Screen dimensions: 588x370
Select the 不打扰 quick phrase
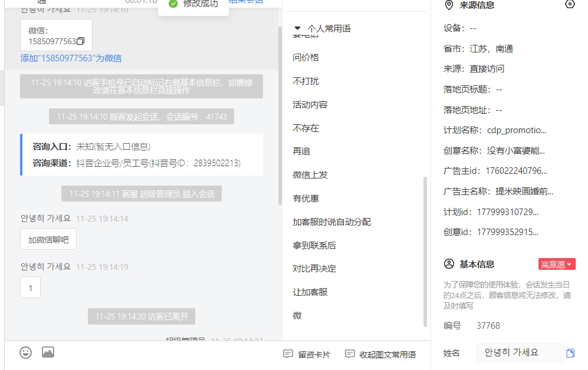[306, 81]
